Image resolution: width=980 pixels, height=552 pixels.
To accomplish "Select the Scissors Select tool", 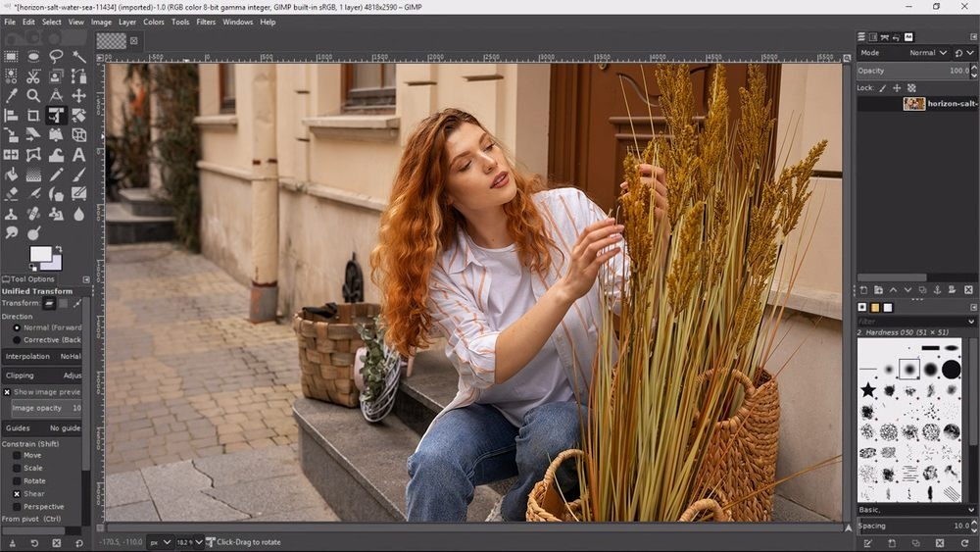I will 33,75.
